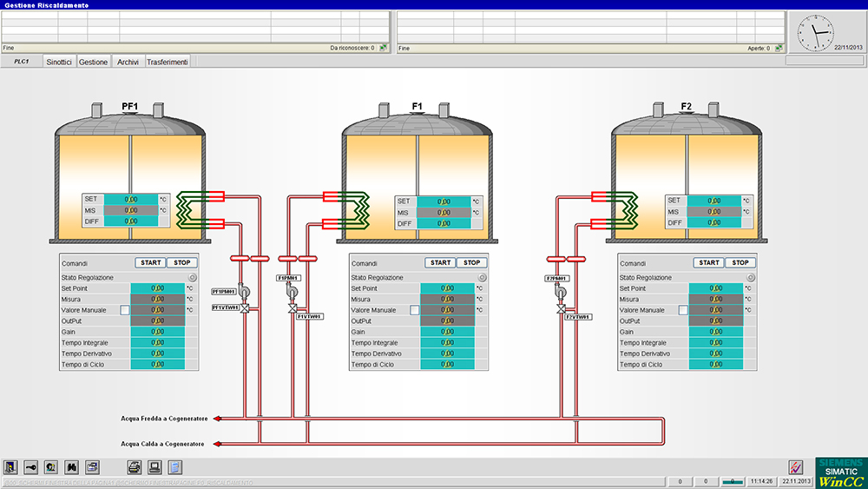The width and height of the screenshot is (868, 489).
Task: Click the analog clock
Action: 815,33
